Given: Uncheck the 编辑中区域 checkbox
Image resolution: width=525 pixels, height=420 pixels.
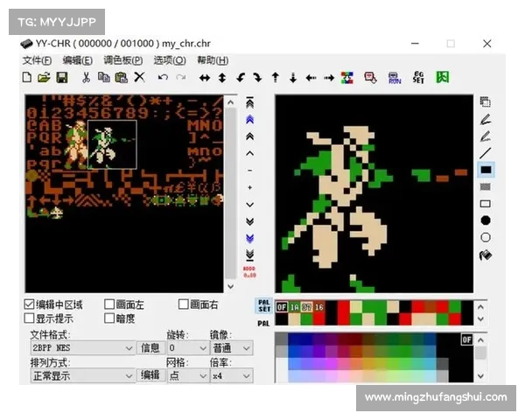Looking at the screenshot, I should click(30, 304).
